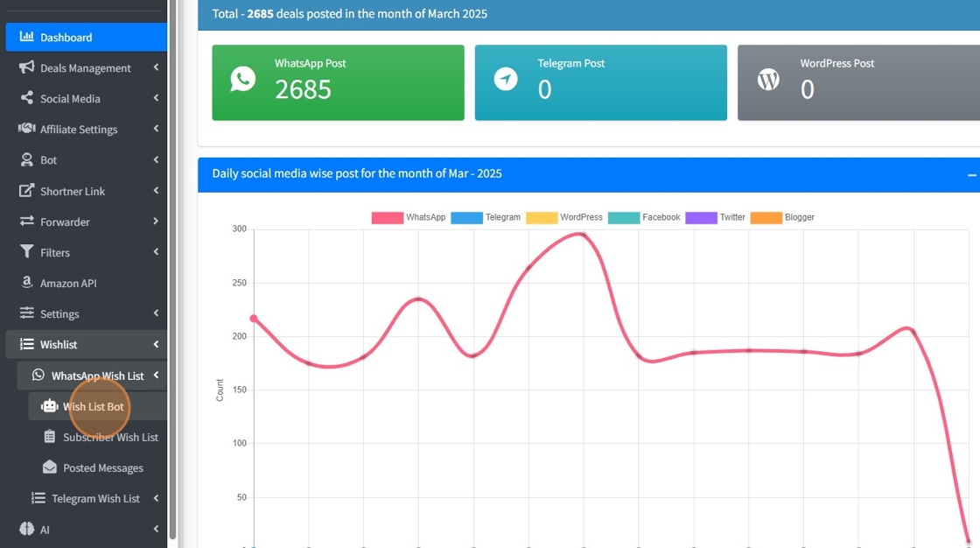This screenshot has width=980, height=548.
Task: Select Posted Messages menu label
Action: [x=103, y=467]
